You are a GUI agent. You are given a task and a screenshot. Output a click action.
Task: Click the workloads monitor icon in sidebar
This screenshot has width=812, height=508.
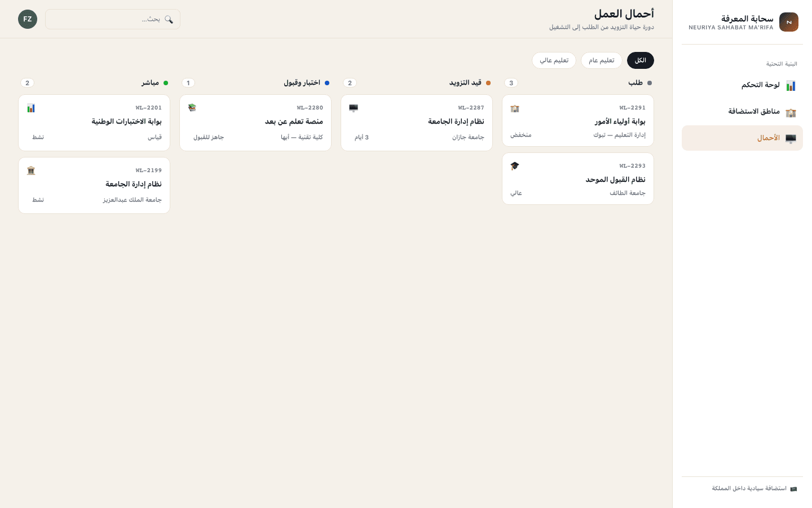pyautogui.click(x=791, y=138)
